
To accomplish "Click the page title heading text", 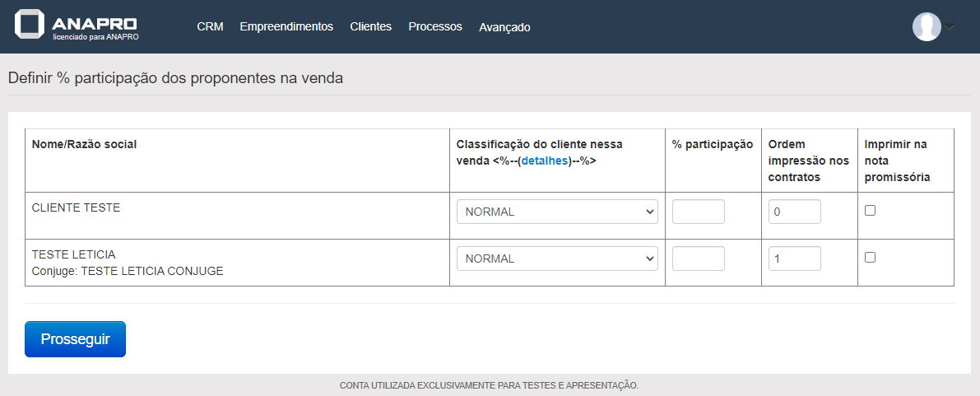I will pos(175,78).
